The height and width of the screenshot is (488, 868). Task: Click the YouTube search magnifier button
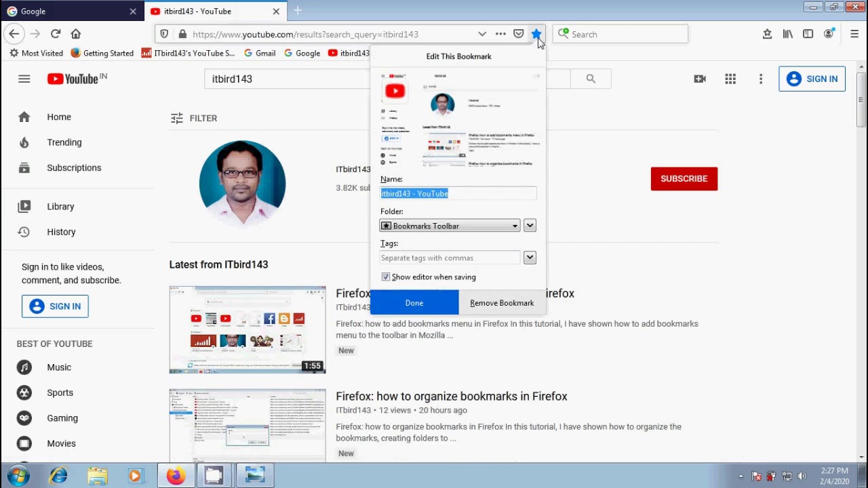591,79
